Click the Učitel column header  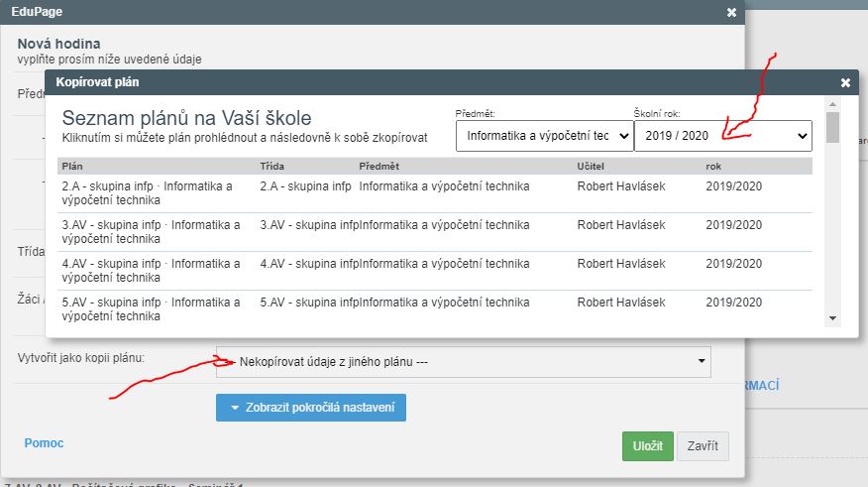click(594, 166)
